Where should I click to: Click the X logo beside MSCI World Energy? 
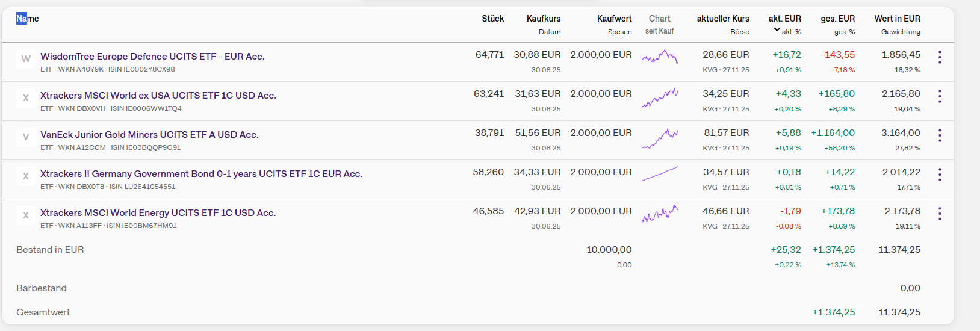(x=26, y=215)
